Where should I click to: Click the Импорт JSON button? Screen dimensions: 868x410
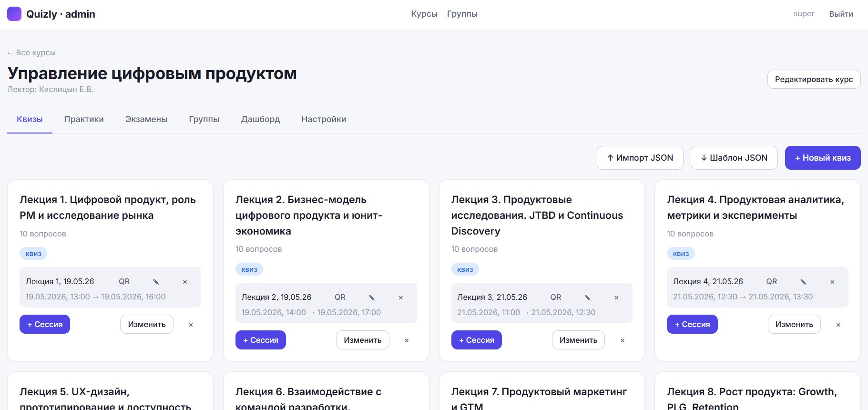[x=640, y=158]
